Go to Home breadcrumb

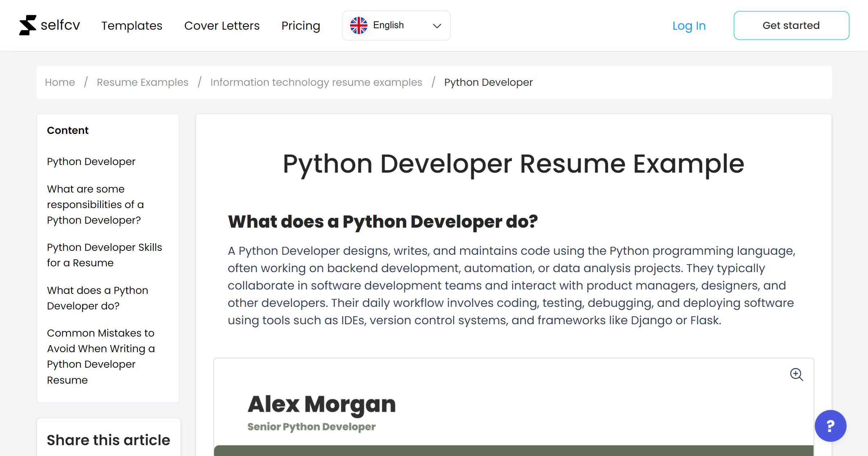60,82
